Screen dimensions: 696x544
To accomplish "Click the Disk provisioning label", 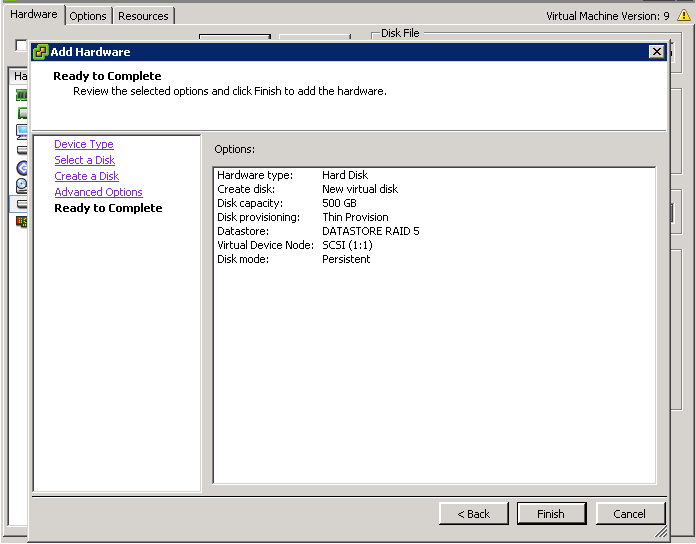I will point(258,217).
